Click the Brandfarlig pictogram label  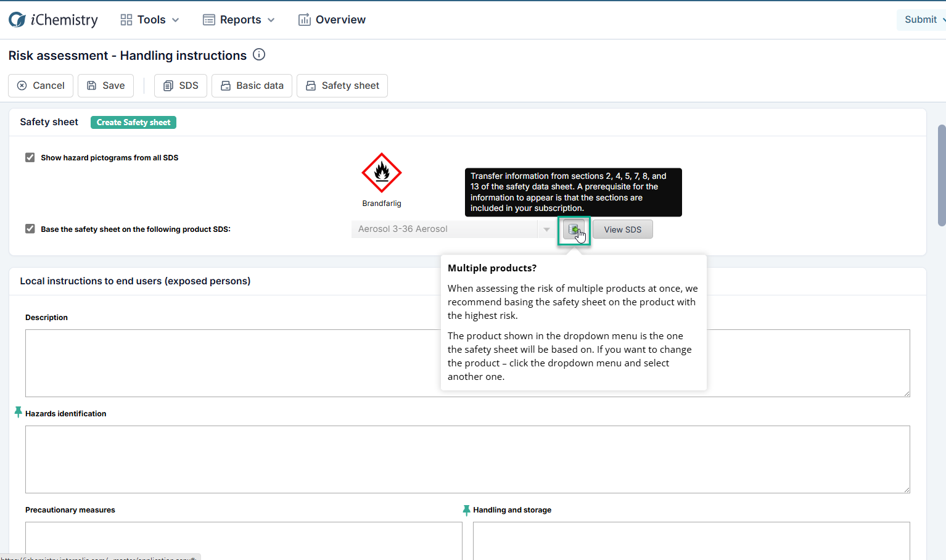point(382,204)
